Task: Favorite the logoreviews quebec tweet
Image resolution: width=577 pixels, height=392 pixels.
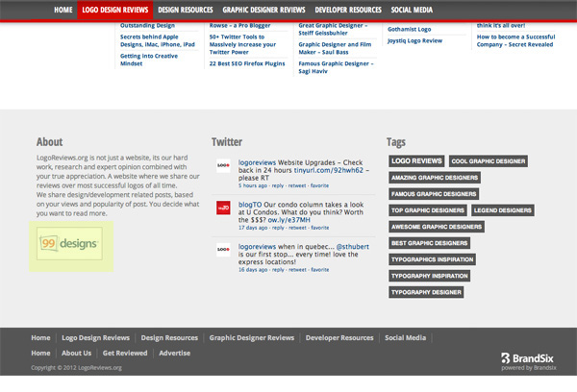Action: tap(319, 268)
